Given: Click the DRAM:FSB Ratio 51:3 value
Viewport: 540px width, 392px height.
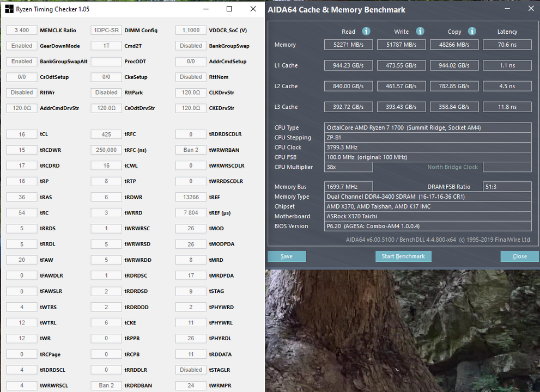Looking at the screenshot, I should (x=507, y=187).
